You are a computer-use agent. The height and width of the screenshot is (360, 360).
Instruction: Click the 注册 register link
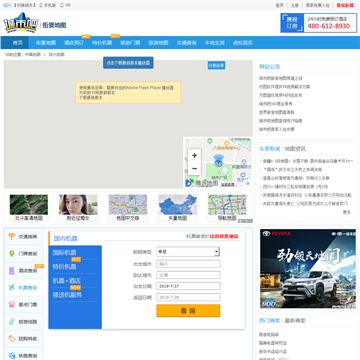pyautogui.click(x=295, y=5)
